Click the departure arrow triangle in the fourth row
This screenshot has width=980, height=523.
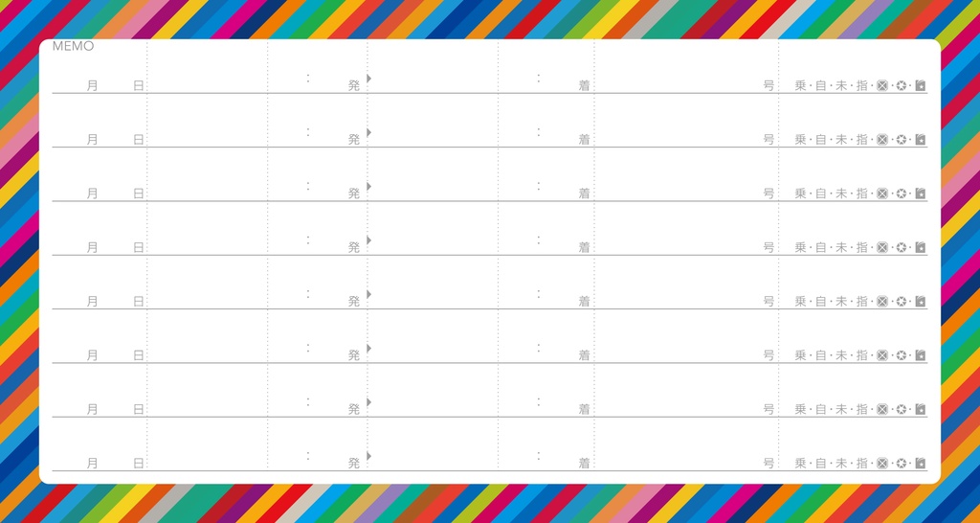pos(369,239)
